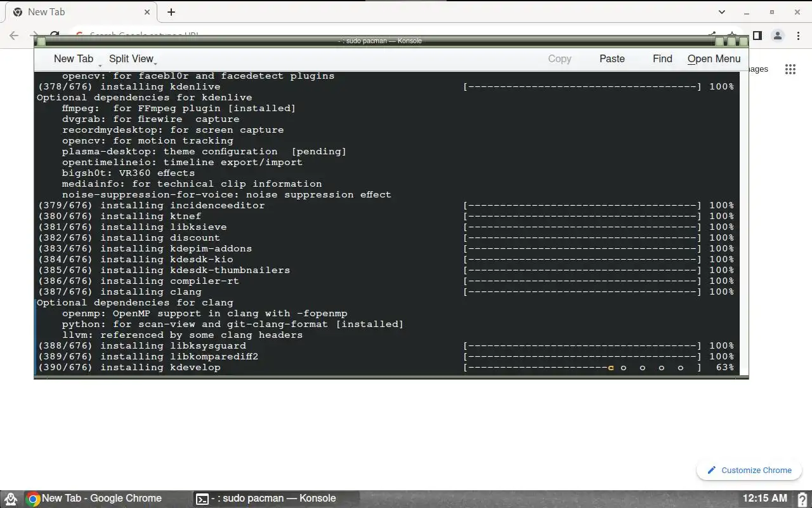
Task: Click '(388/676) installing libksysguard' line
Action: pos(142,345)
